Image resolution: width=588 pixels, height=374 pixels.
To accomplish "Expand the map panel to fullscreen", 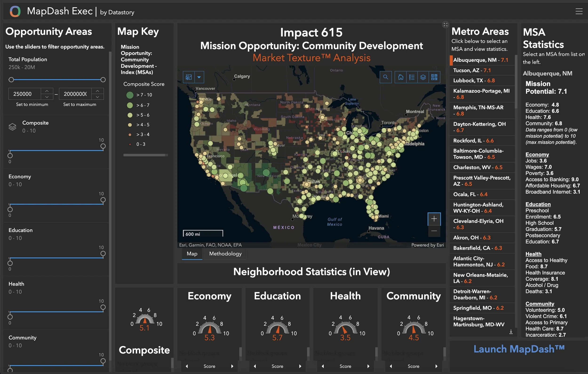I will coord(445,24).
